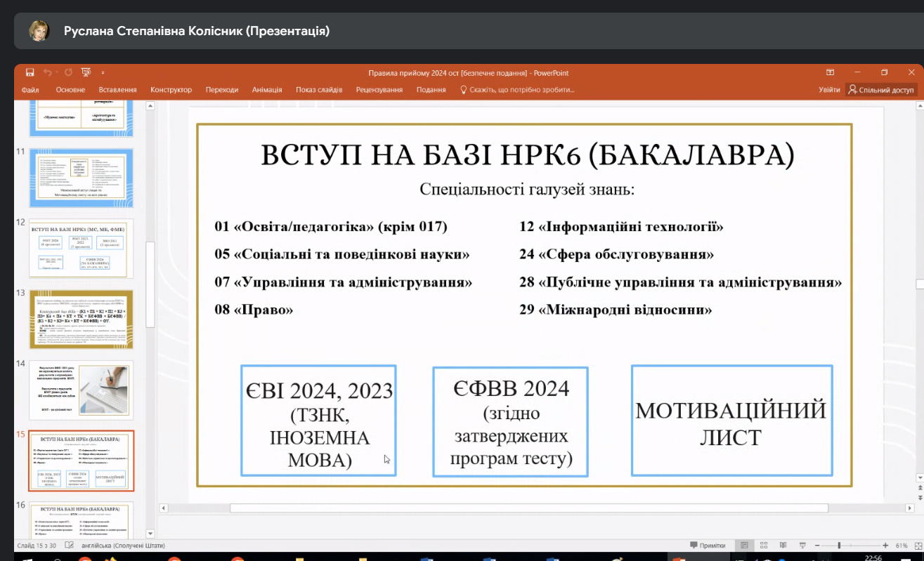
Task: Open Ribbon Display Options icon in title bar
Action: [x=830, y=72]
